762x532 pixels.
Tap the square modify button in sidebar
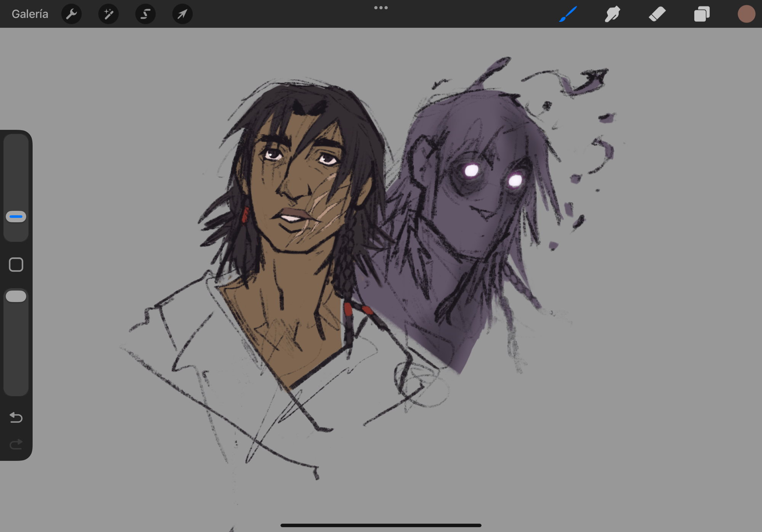coord(16,264)
